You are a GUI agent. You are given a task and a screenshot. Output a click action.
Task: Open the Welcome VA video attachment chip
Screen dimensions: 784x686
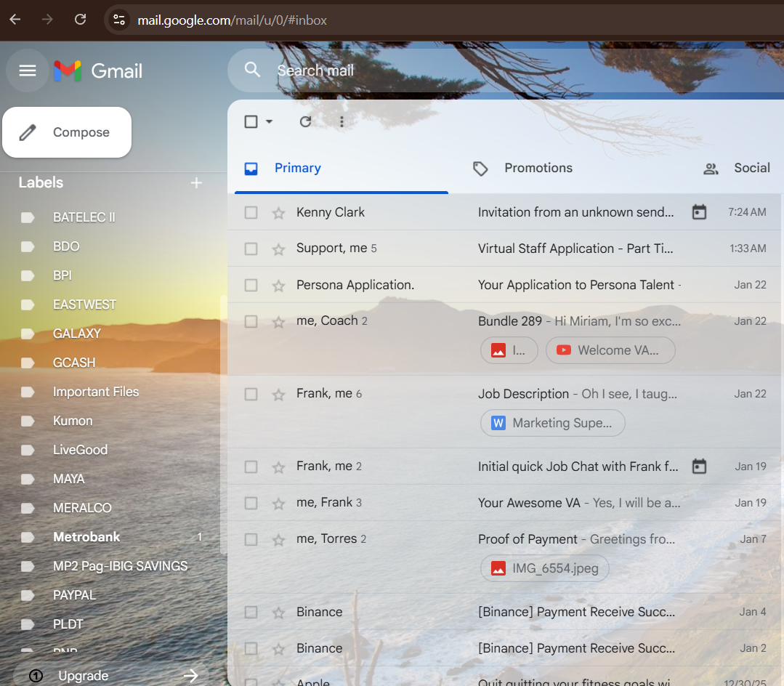610,350
